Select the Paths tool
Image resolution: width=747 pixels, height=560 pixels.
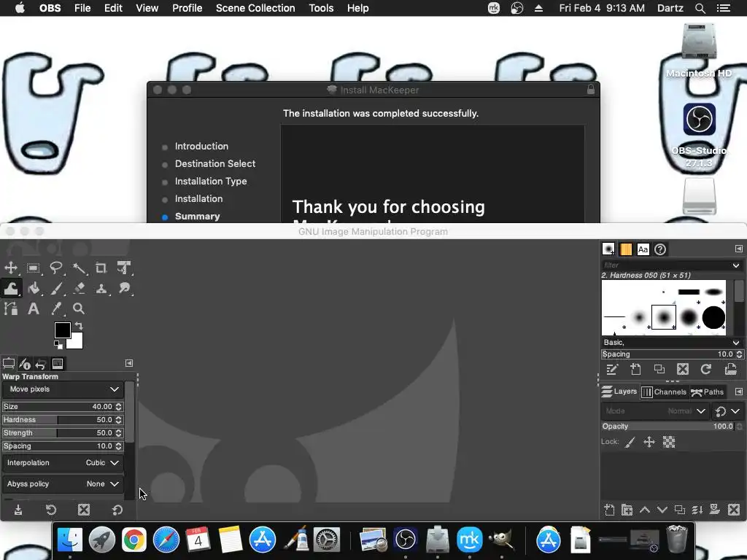point(10,308)
